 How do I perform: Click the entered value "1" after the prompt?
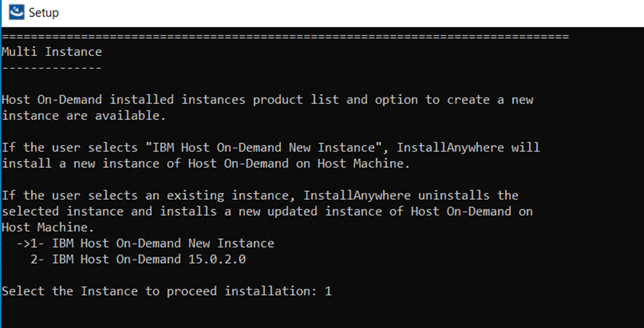coord(328,291)
